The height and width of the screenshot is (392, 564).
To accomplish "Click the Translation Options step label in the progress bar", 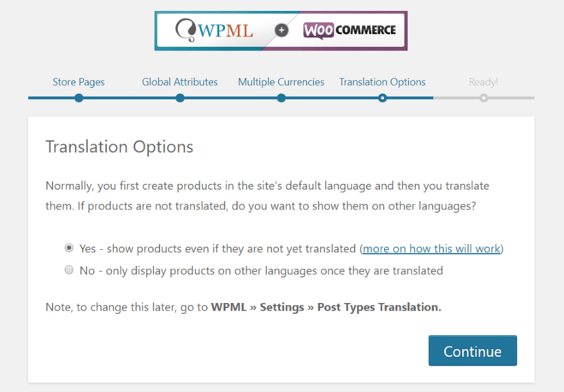I will (383, 82).
